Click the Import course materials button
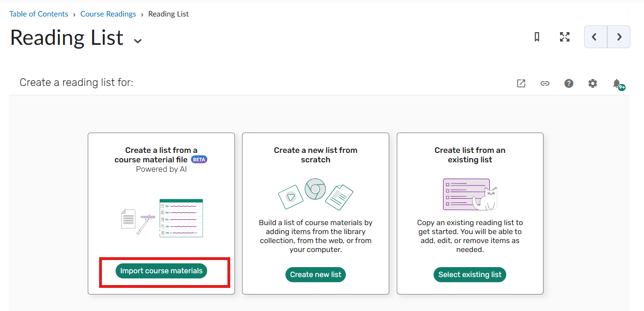 click(x=161, y=271)
